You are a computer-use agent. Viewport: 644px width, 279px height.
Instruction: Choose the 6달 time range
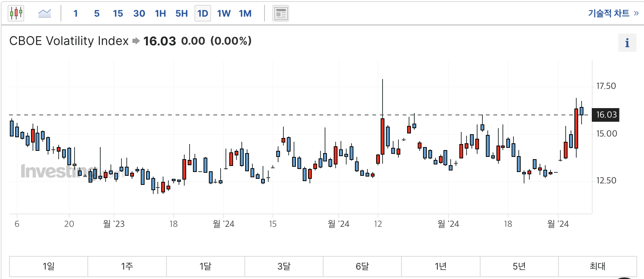pos(362,267)
